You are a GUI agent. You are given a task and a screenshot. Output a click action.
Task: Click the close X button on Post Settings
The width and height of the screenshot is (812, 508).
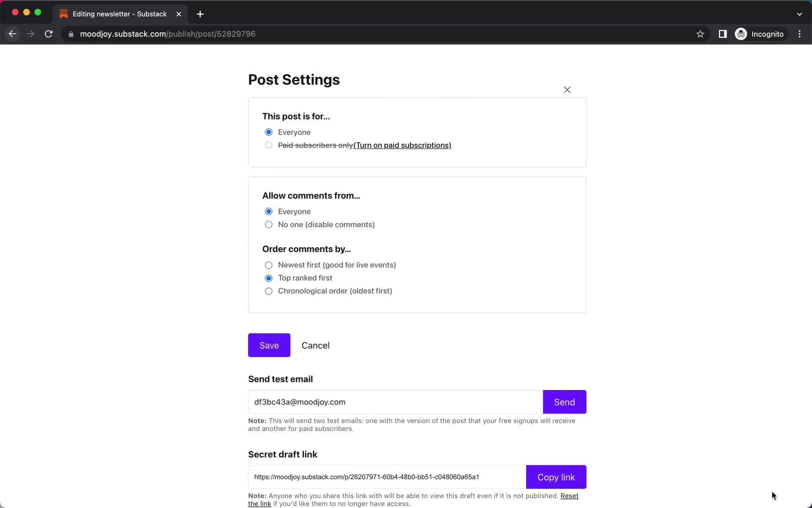tap(567, 90)
